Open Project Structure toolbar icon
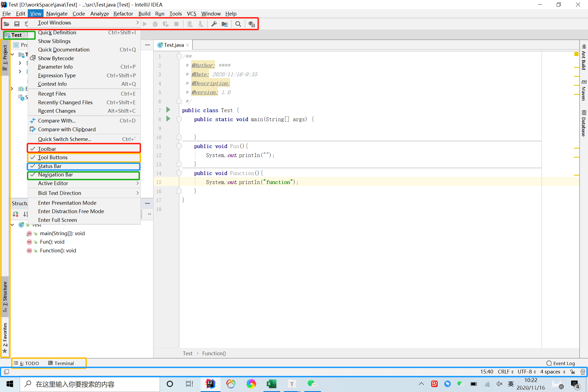Viewport: 588px width, 392px height. click(x=225, y=24)
